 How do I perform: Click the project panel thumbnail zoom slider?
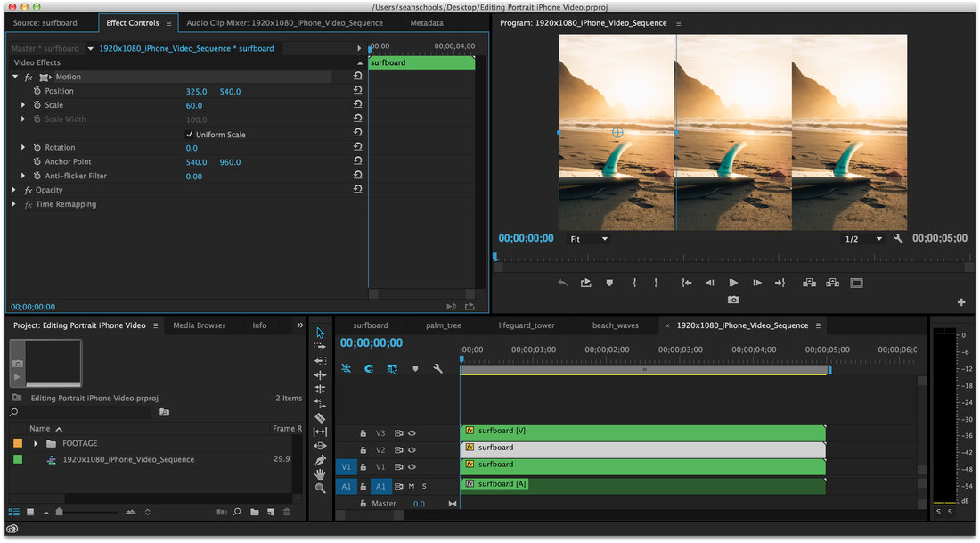click(61, 512)
